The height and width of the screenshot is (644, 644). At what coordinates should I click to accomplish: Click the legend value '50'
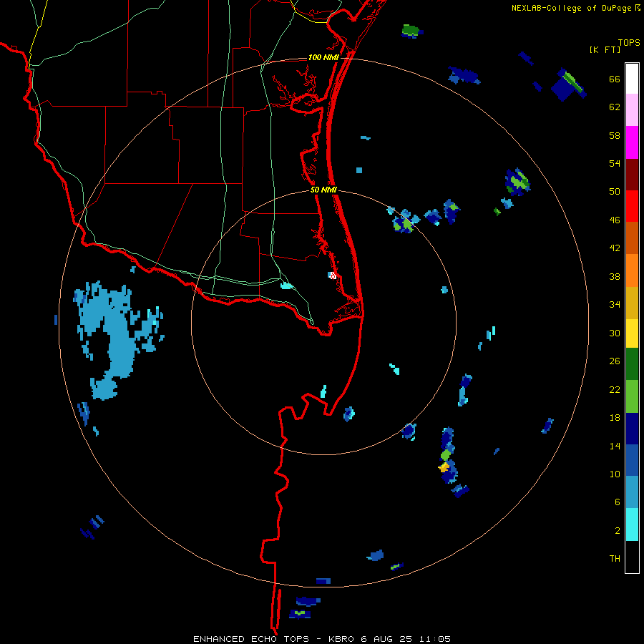[615, 192]
